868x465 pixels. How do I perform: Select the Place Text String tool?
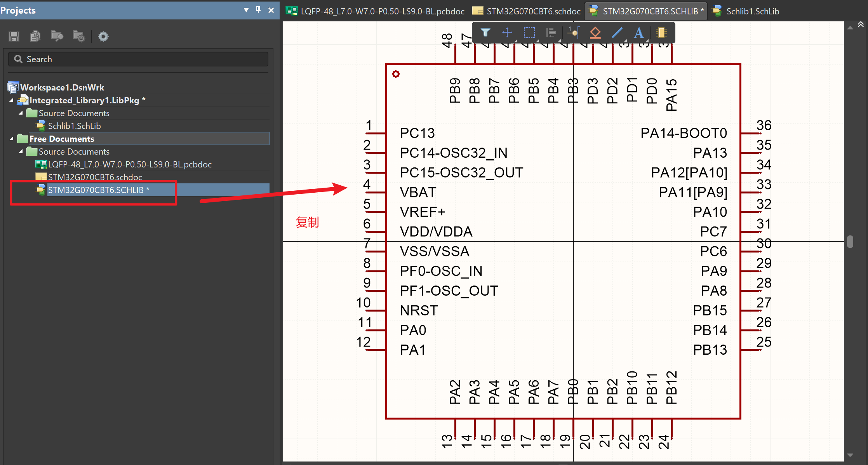(639, 33)
